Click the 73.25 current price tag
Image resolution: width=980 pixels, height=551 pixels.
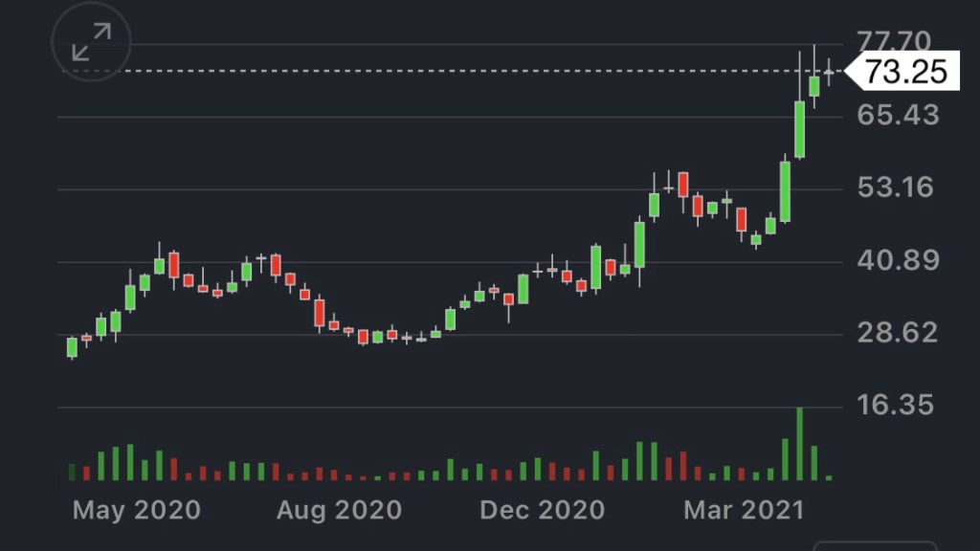click(905, 71)
